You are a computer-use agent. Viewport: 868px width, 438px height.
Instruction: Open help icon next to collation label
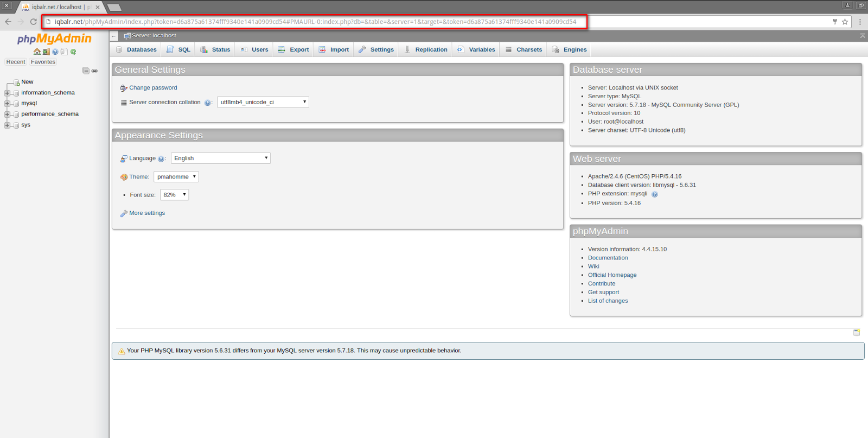tap(207, 103)
